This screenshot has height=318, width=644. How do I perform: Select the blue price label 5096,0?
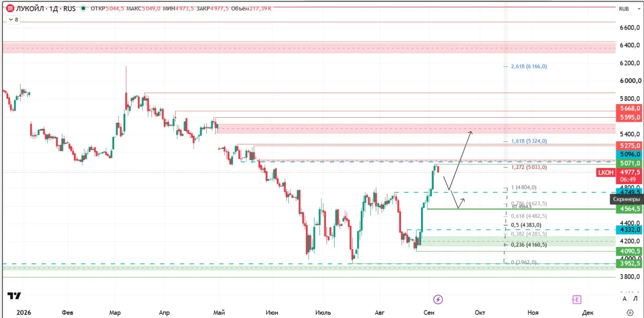coord(630,154)
